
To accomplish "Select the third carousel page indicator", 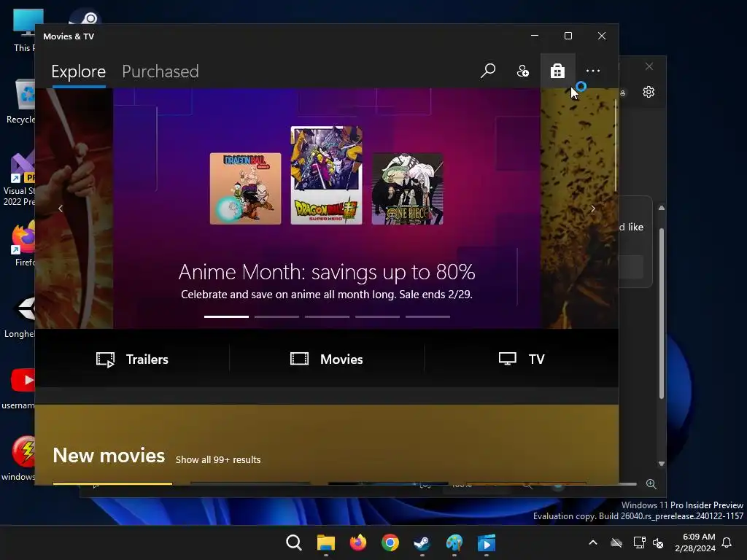I will point(328,316).
